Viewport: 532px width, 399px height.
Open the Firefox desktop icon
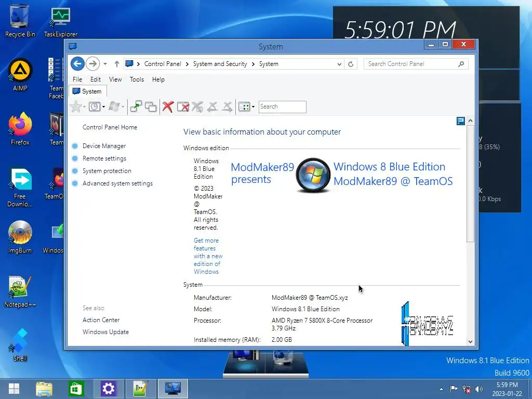(20, 129)
